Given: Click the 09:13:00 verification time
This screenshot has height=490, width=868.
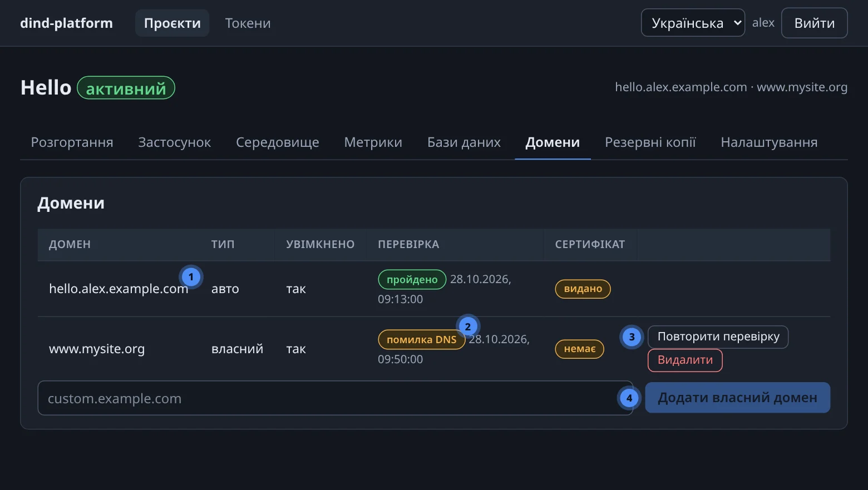Looking at the screenshot, I should pos(400,299).
